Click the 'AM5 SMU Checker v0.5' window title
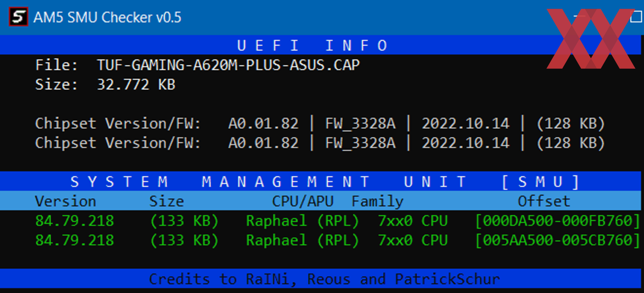Viewport: 644px width, 293px height. coord(107,17)
